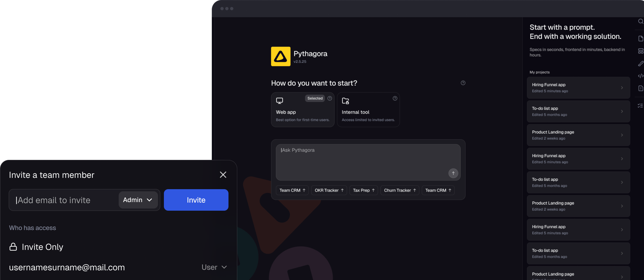Pick the Churn Tracker suggestion chip
The width and height of the screenshot is (644, 280).
tap(400, 190)
